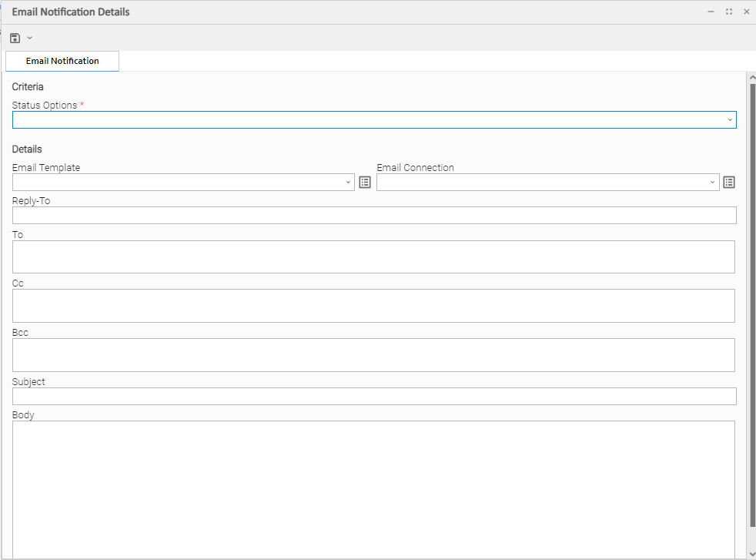This screenshot has width=756, height=560.
Task: Click inside the Bcc recipients box
Action: tap(373, 355)
